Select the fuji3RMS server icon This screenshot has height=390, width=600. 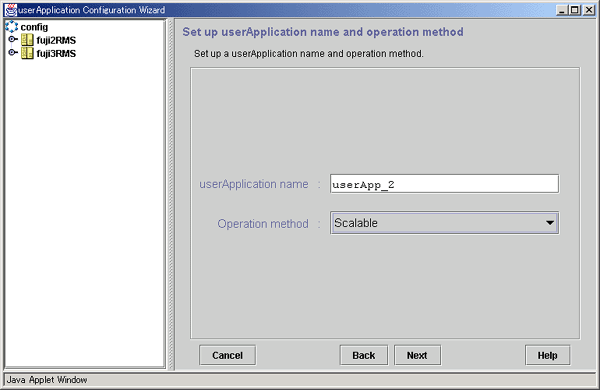[x=27, y=53]
